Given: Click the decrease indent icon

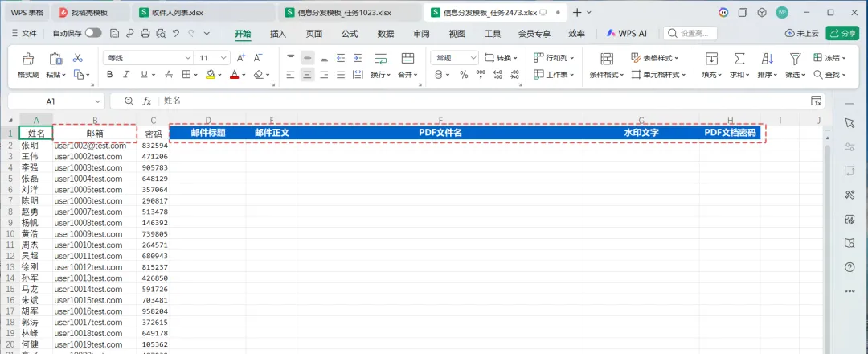Looking at the screenshot, I should (341, 58).
